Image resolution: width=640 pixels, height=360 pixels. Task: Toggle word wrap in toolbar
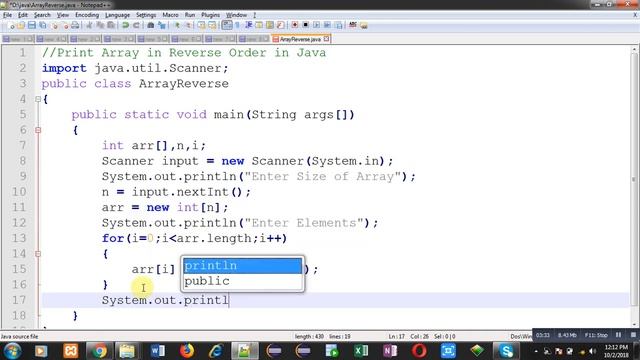tap(227, 25)
